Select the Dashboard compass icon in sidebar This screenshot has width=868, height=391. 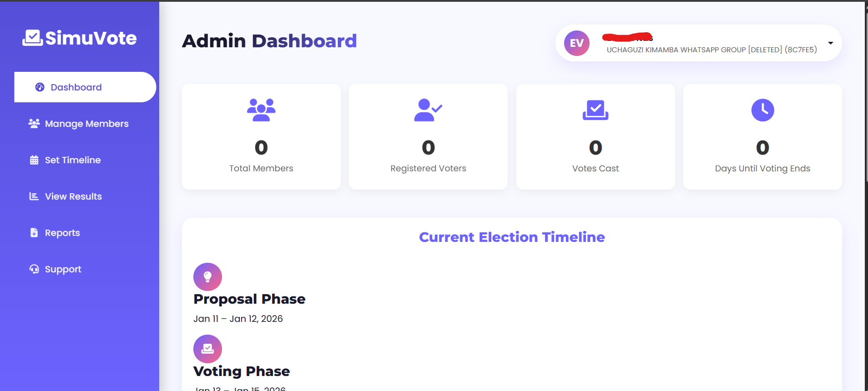[x=39, y=87]
